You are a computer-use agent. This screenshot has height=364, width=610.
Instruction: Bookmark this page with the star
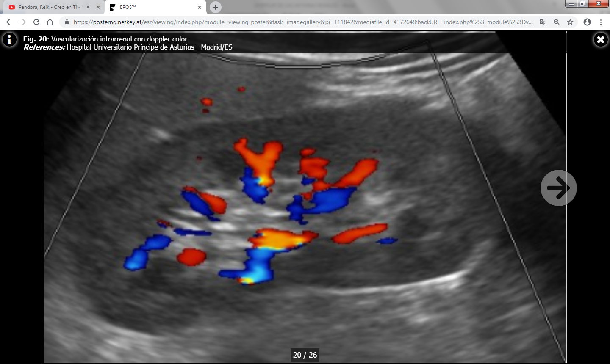[x=570, y=22]
